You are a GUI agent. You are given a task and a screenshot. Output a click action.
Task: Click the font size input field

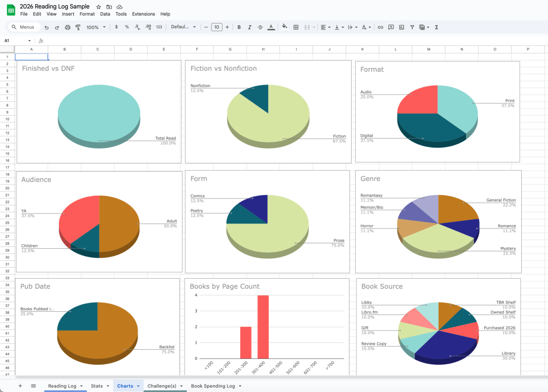tap(216, 27)
